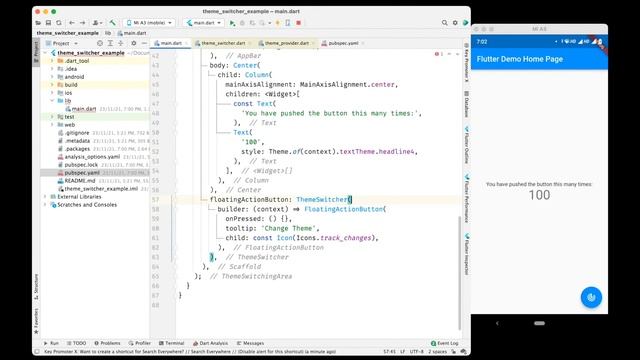The height and width of the screenshot is (360, 640).
Task: Expand the android folder
Action: [52, 77]
